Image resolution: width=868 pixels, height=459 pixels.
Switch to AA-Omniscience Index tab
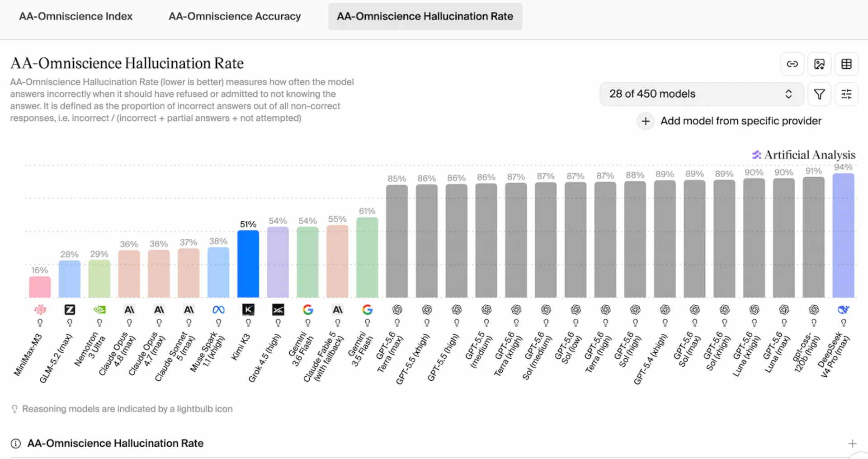click(75, 16)
